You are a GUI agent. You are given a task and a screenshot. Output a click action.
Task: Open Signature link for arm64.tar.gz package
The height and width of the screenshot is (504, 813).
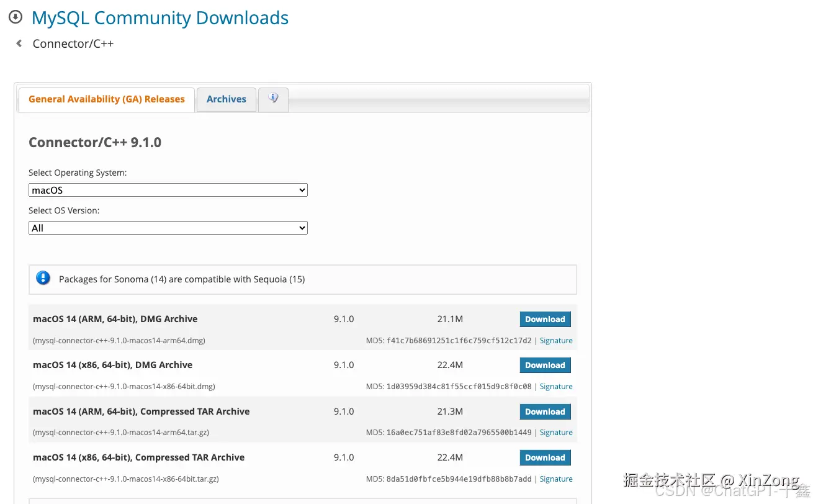pyautogui.click(x=556, y=432)
